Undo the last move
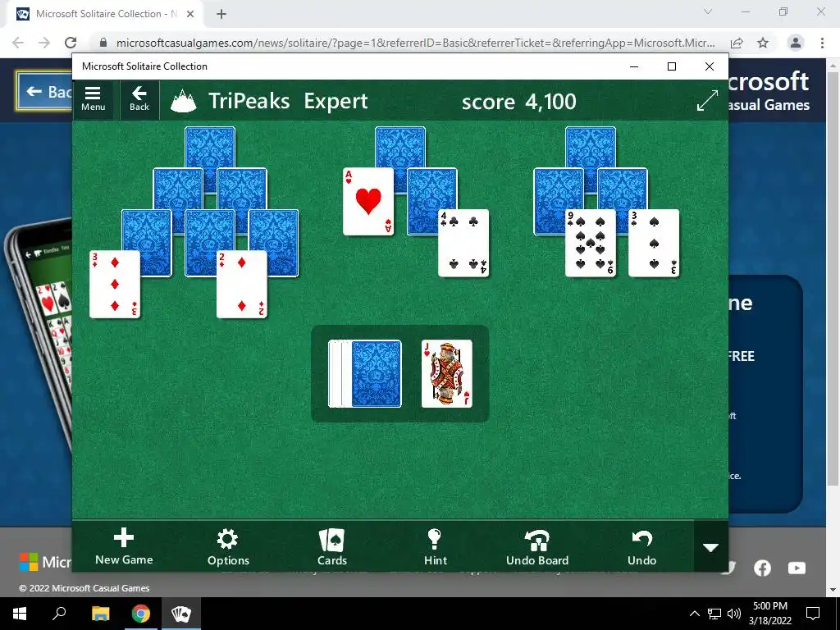This screenshot has height=630, width=840. pos(641,546)
